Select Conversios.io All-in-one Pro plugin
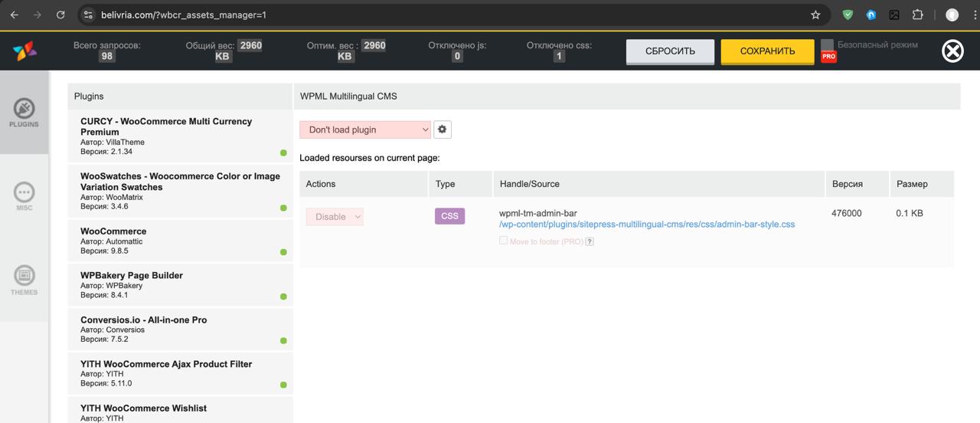 180,330
